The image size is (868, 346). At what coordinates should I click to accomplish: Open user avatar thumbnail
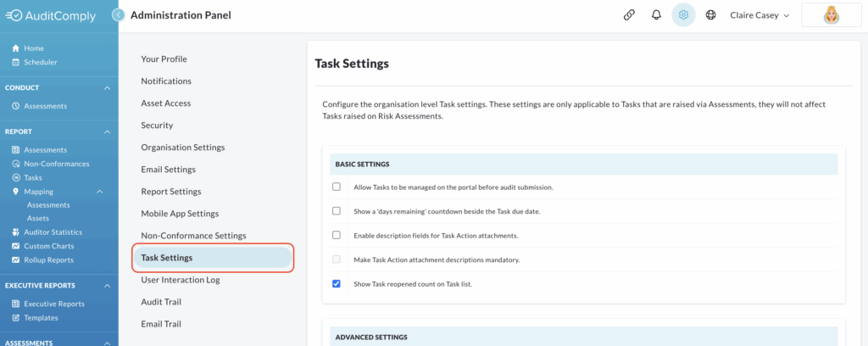tap(831, 15)
